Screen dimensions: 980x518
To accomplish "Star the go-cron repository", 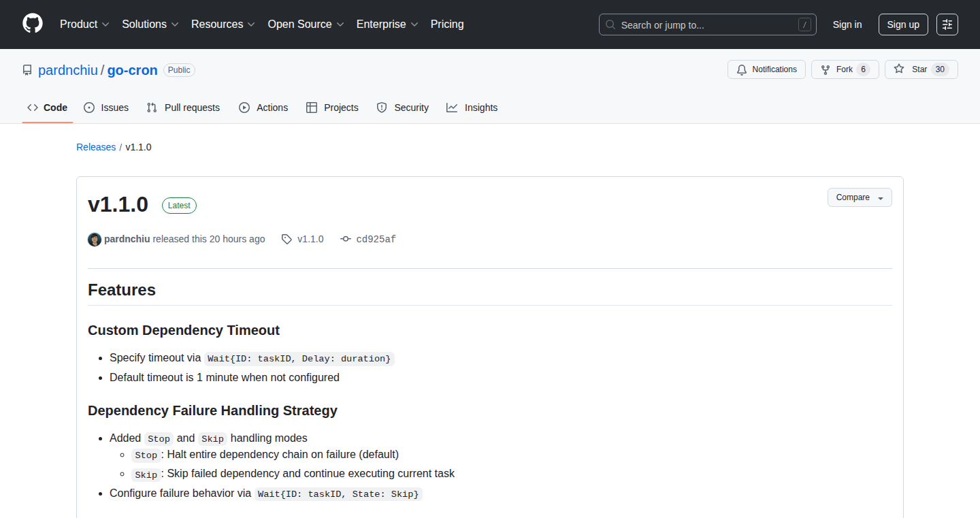I will click(x=921, y=69).
